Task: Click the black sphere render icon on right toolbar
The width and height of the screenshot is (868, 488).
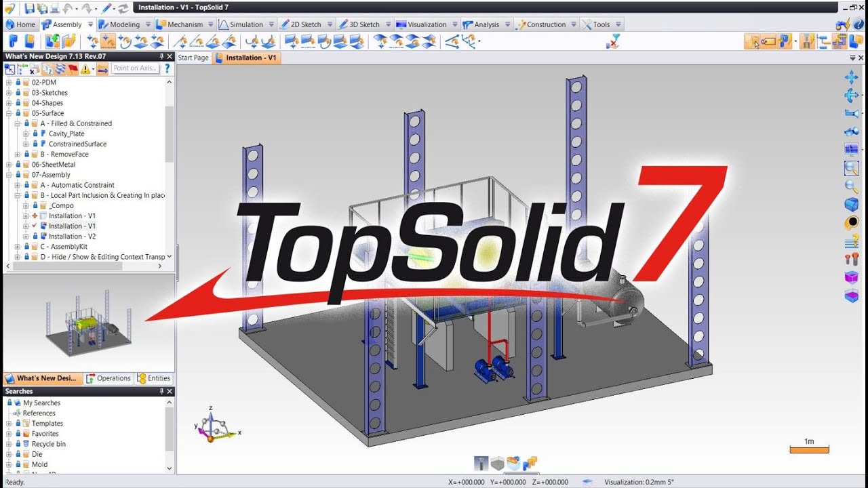Action: [852, 222]
